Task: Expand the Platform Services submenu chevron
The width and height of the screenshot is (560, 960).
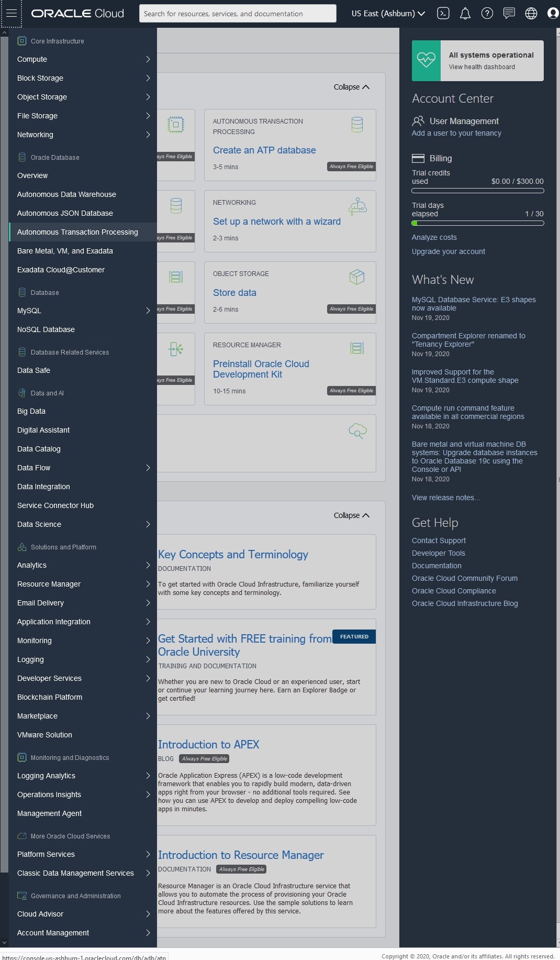Action: (148, 854)
